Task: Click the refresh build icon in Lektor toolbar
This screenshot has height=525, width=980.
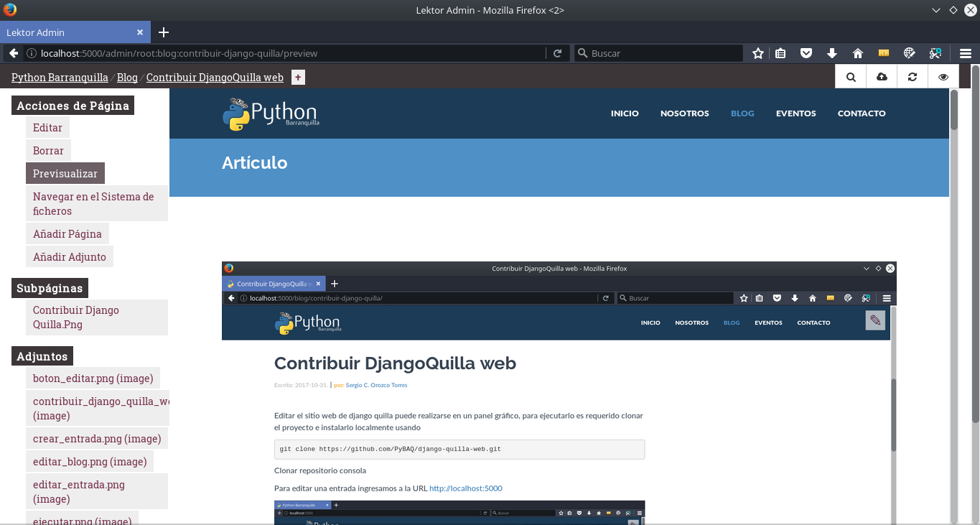Action: 913,77
